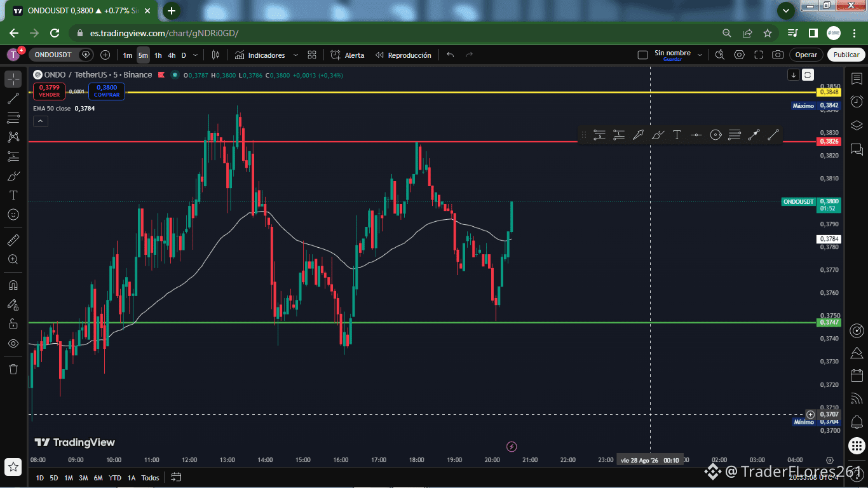The width and height of the screenshot is (868, 488).
Task: Create an alert with Alerta button
Action: point(348,55)
